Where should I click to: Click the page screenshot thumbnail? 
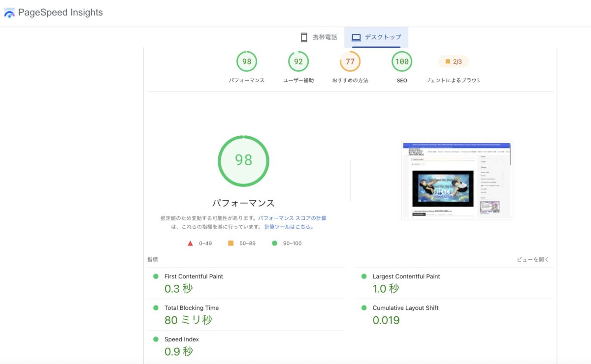pos(457,181)
